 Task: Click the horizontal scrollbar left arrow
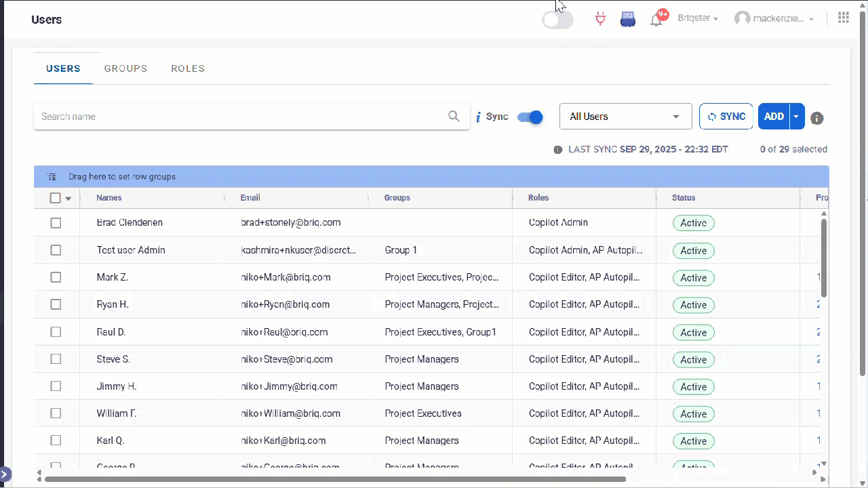coord(39,479)
